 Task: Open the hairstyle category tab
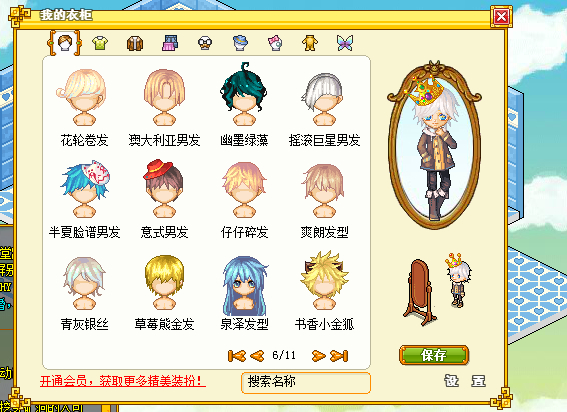[x=65, y=43]
